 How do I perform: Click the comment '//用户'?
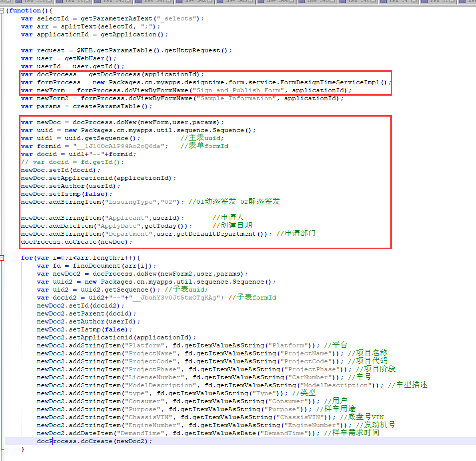click(335, 401)
